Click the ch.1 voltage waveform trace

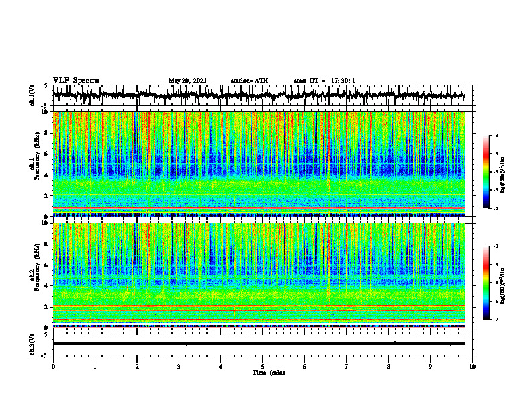[259, 95]
